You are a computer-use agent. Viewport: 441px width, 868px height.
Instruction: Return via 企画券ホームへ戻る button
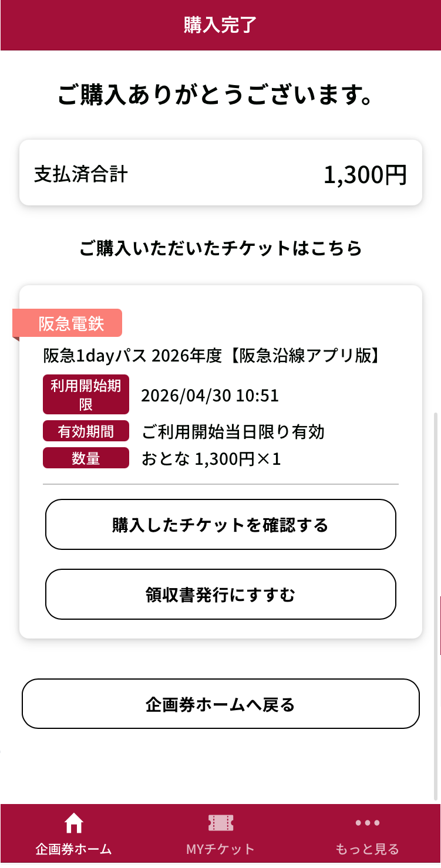pyautogui.click(x=221, y=704)
